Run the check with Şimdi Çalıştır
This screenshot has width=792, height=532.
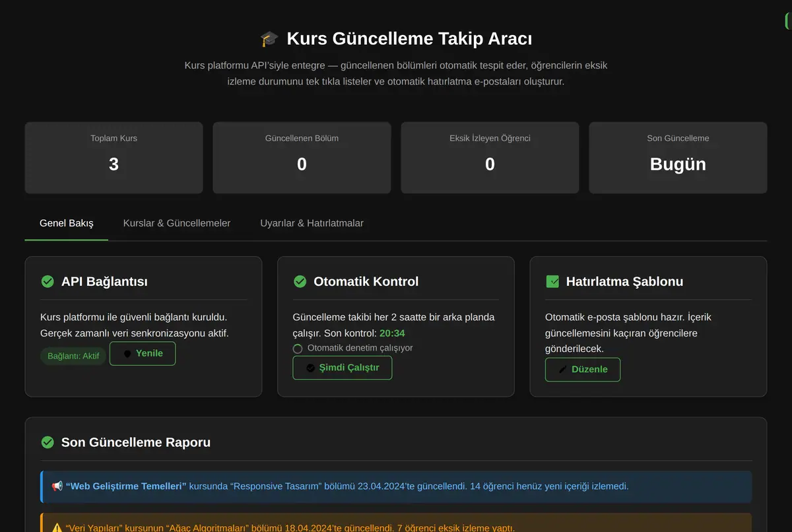click(343, 368)
